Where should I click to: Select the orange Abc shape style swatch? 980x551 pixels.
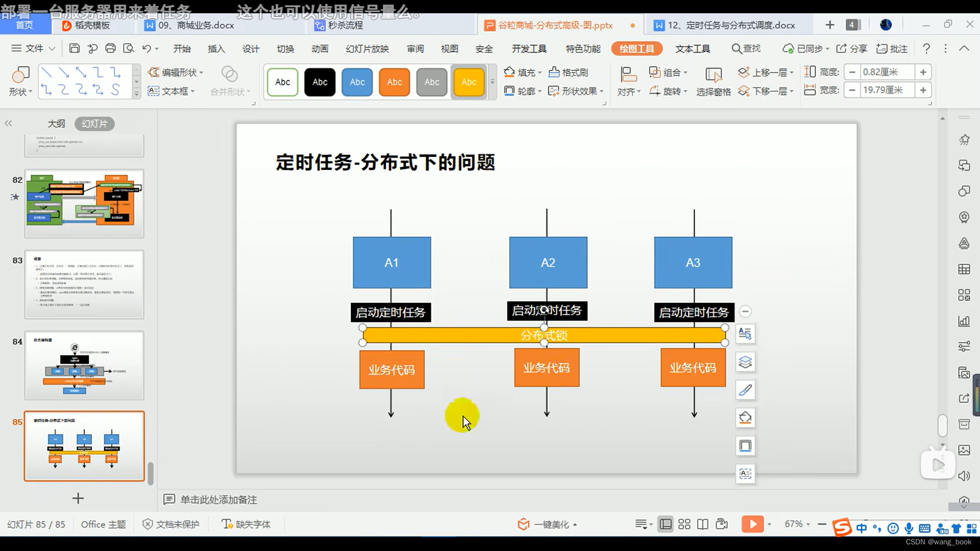pos(394,82)
